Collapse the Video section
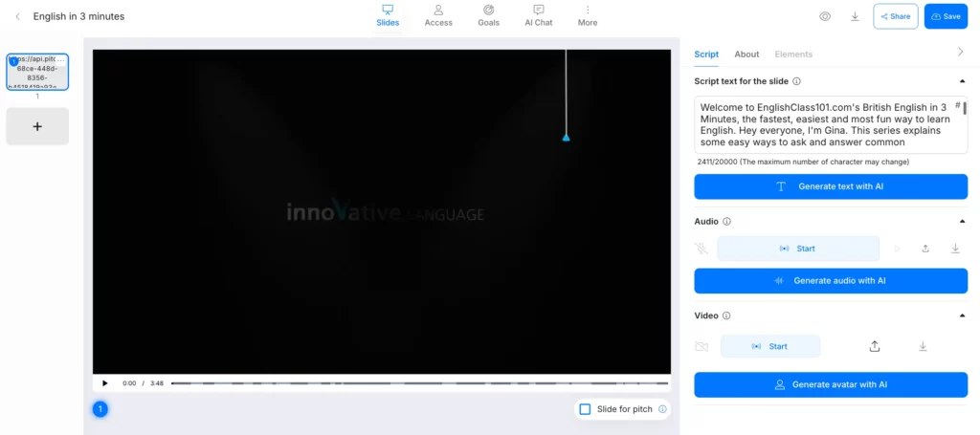 pos(962,315)
